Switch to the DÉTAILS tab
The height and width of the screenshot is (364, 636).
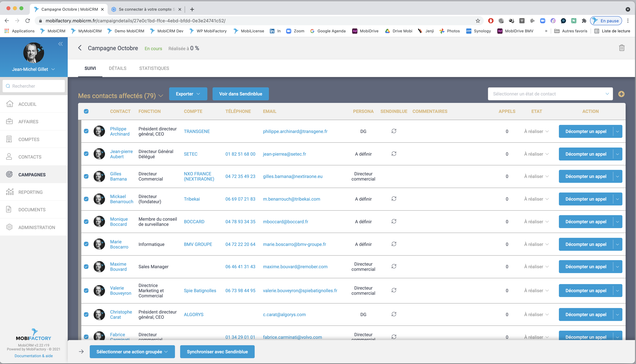pos(117,68)
